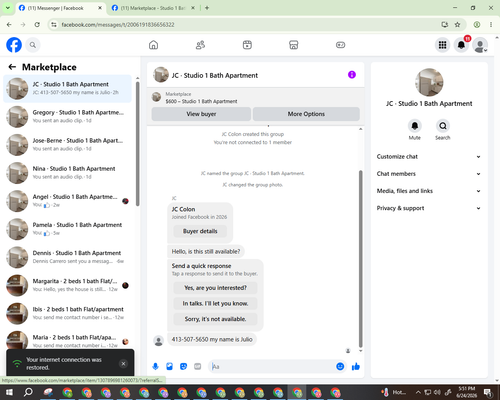Viewport: 500px width, 400px height.
Task: Open Dennis - Studio 1 Bath Apartment conversation
Action: pyautogui.click(x=67, y=257)
